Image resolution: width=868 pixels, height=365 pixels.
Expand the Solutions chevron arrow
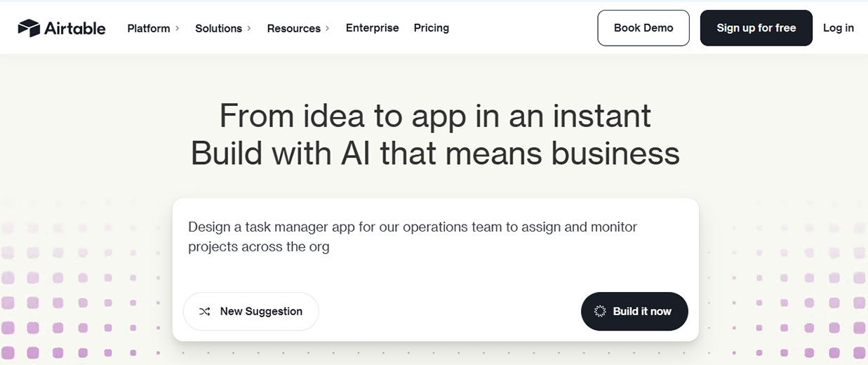pyautogui.click(x=249, y=28)
